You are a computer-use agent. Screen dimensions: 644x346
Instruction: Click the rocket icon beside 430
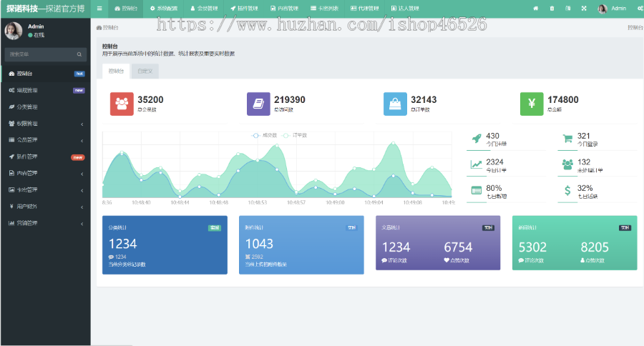pos(476,139)
